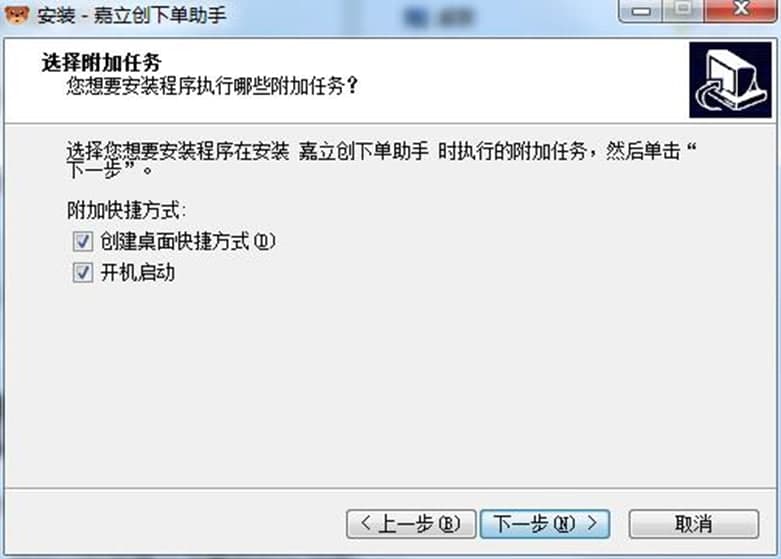This screenshot has height=559, width=781.
Task: Click the right chevron on 下一步 button
Action: (x=592, y=523)
